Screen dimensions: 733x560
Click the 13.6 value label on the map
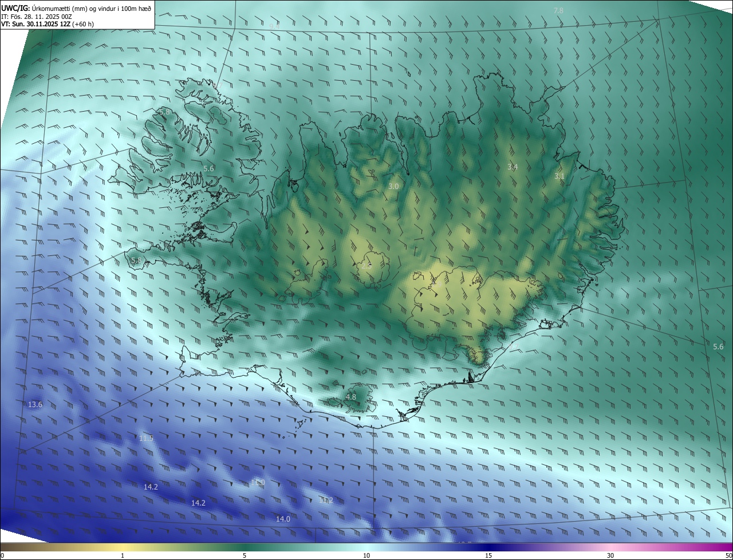point(36,405)
